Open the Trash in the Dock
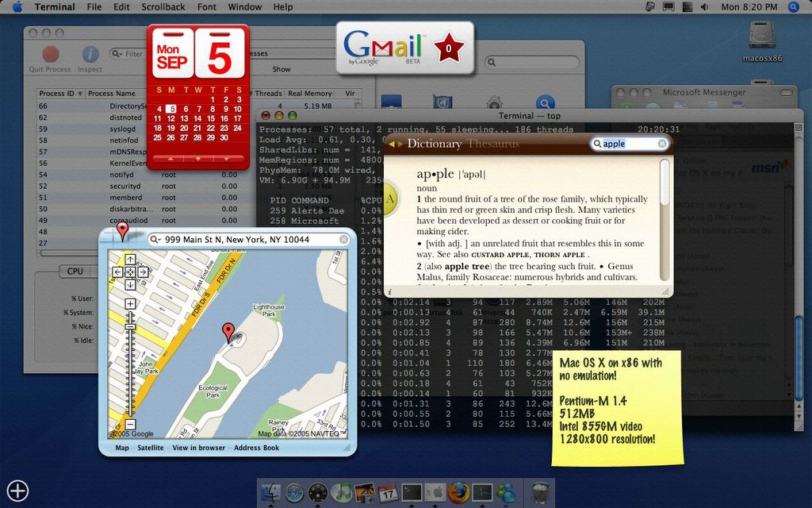This screenshot has width=812, height=508. pyautogui.click(x=540, y=492)
